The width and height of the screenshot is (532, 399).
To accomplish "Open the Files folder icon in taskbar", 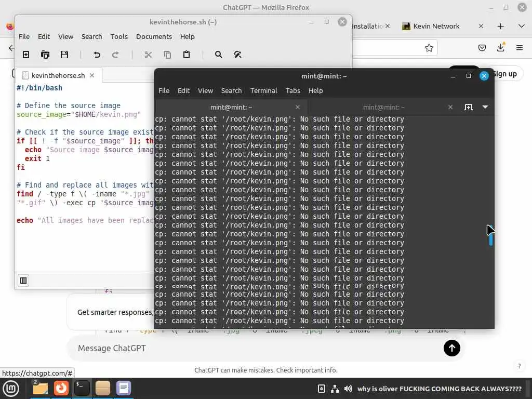I will pos(41,389).
